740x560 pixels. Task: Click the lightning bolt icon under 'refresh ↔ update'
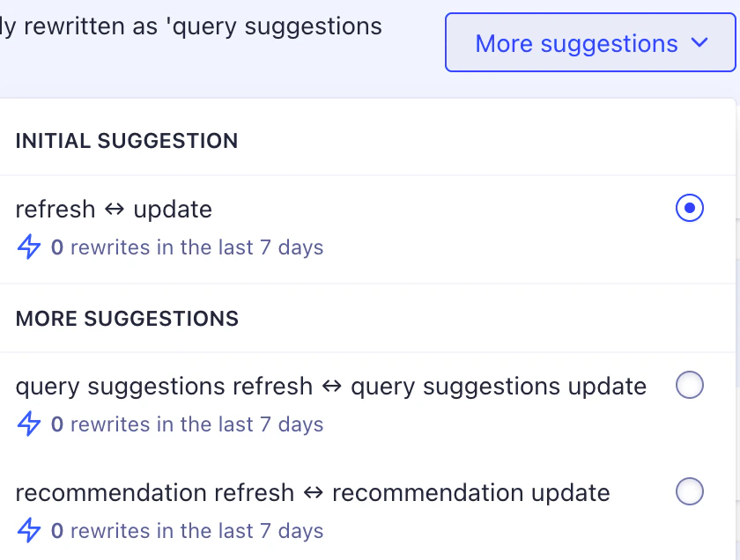(28, 247)
